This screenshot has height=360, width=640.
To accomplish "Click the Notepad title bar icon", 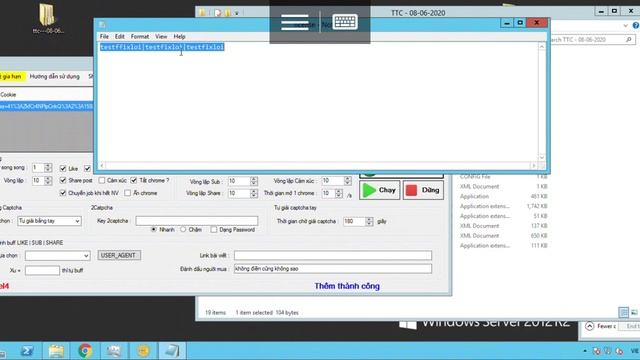I will tap(102, 24).
